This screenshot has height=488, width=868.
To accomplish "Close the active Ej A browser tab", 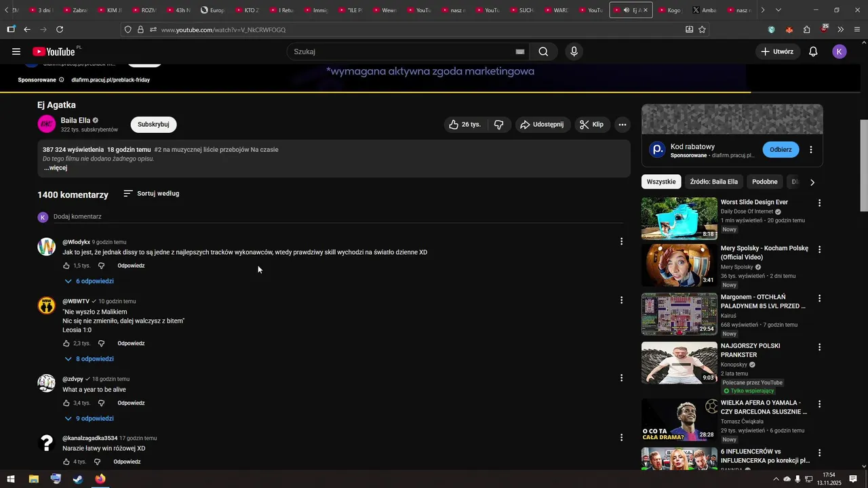I will [646, 10].
